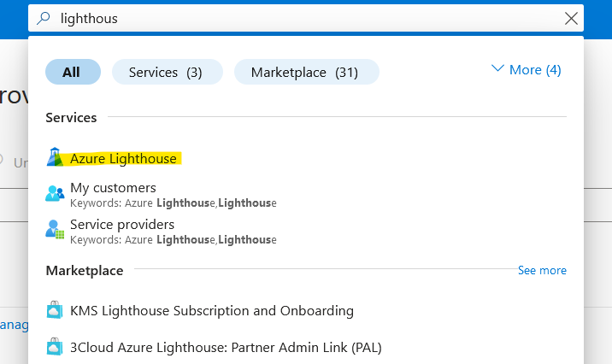Open KMS Lighthouse Subscription and Onboarding
The width and height of the screenshot is (612, 364).
tap(212, 311)
